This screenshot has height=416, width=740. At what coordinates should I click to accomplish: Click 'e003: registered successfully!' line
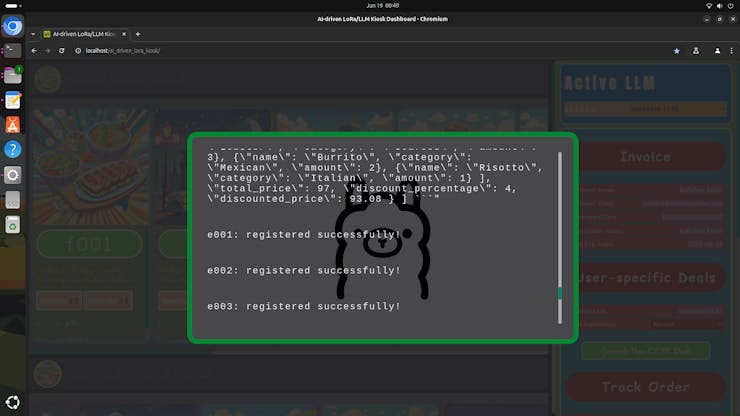pos(303,306)
